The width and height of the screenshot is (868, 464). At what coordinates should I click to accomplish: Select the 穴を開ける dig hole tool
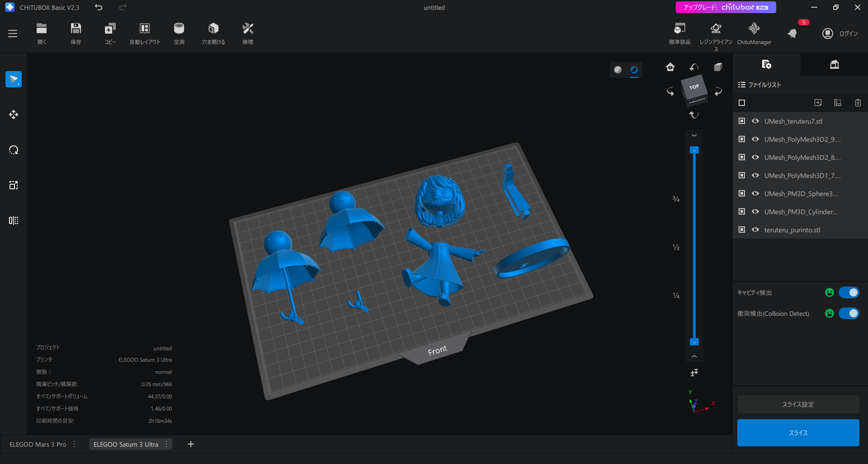tap(213, 34)
